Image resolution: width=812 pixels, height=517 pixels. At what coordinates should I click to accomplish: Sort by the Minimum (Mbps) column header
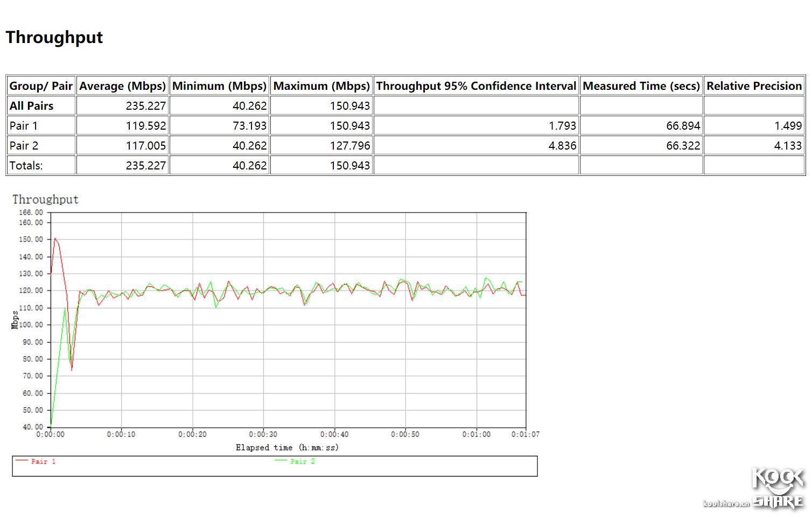tap(219, 86)
